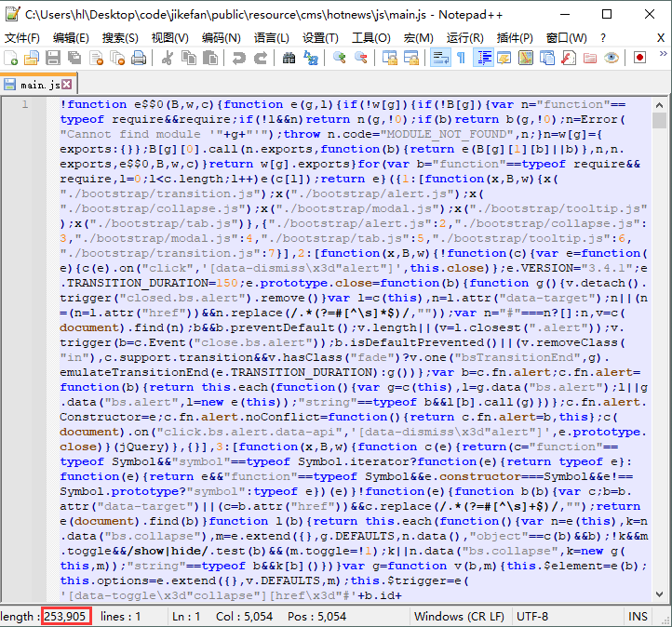Save the file with the floppy disk icon

pos(53,58)
